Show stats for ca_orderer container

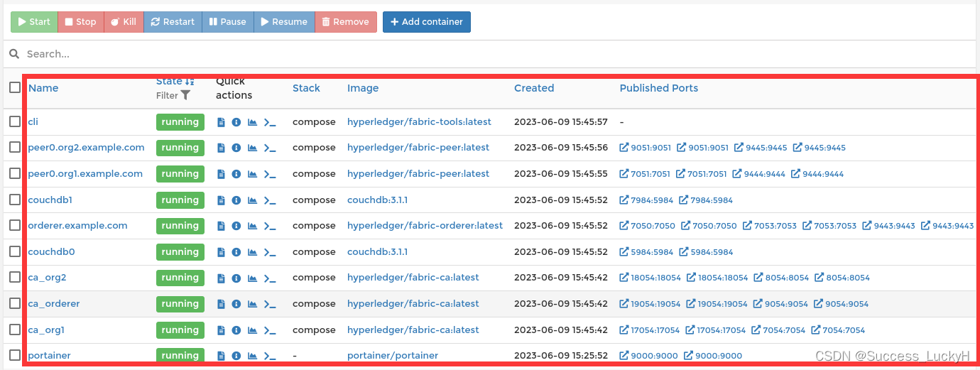pyautogui.click(x=252, y=304)
